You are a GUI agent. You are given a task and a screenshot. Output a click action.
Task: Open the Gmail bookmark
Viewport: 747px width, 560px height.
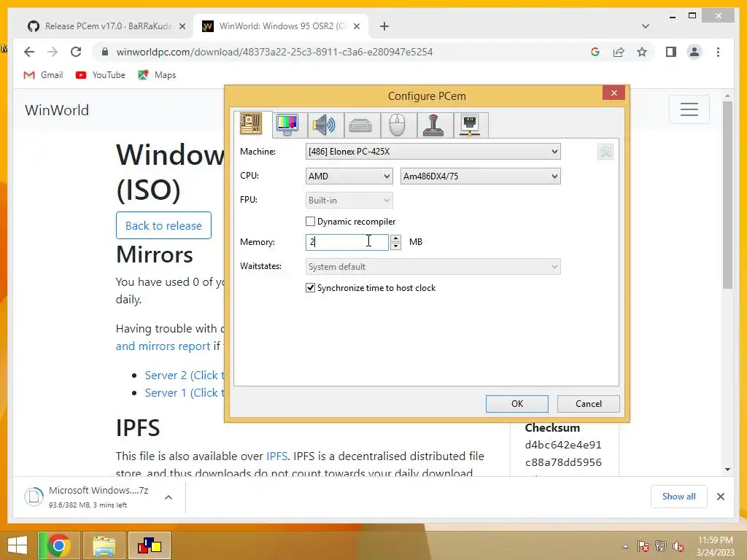[43, 75]
